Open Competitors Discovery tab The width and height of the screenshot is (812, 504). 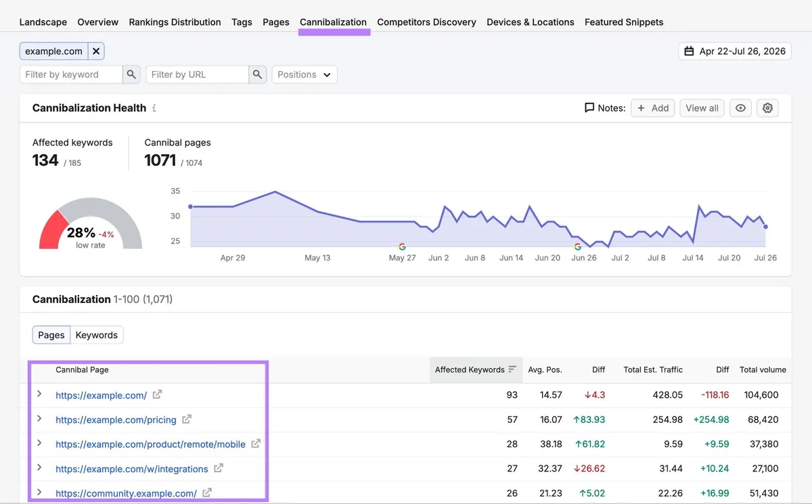coord(426,22)
